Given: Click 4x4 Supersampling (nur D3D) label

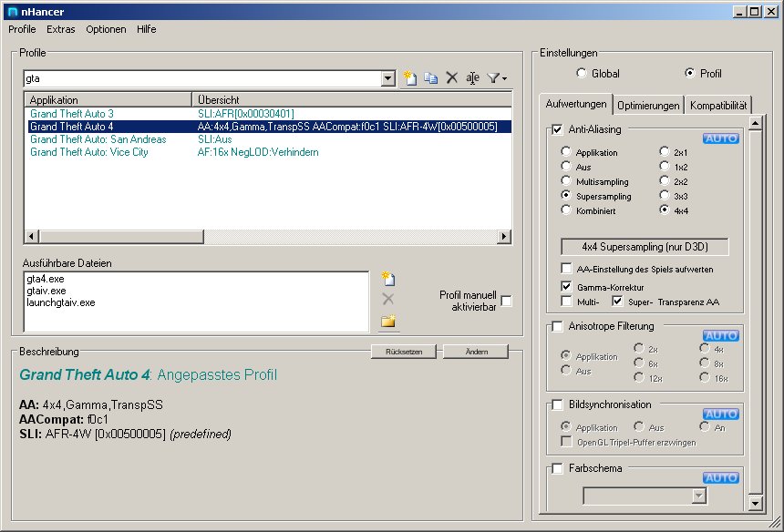Looking at the screenshot, I should (645, 247).
